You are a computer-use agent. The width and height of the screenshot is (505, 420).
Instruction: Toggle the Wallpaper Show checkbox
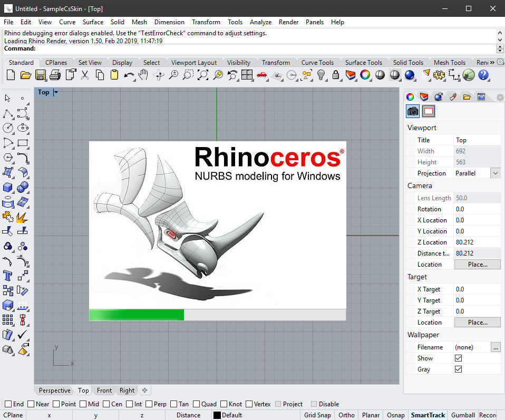(458, 358)
